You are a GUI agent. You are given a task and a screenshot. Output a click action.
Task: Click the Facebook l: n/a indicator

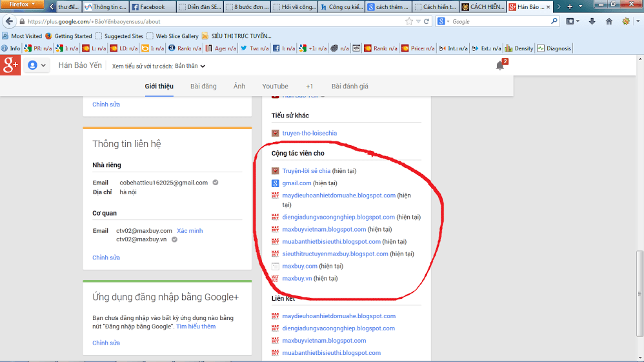coord(284,48)
